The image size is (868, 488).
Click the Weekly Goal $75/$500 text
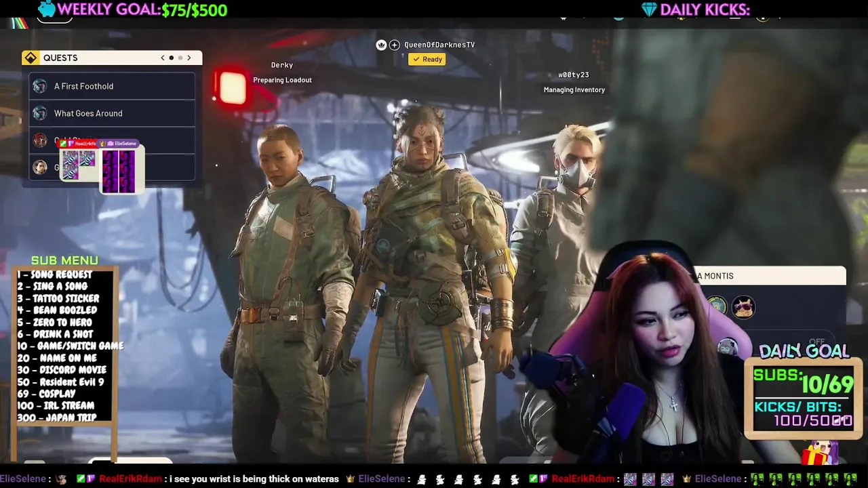click(x=142, y=9)
